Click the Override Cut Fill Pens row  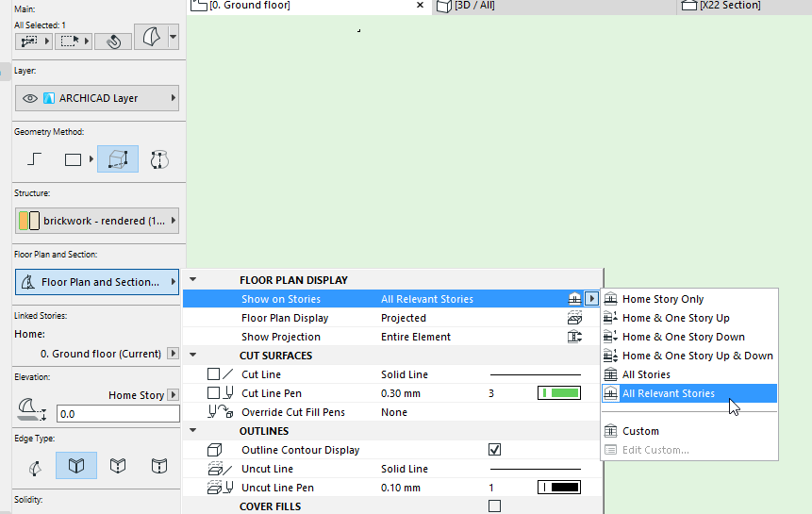click(392, 412)
